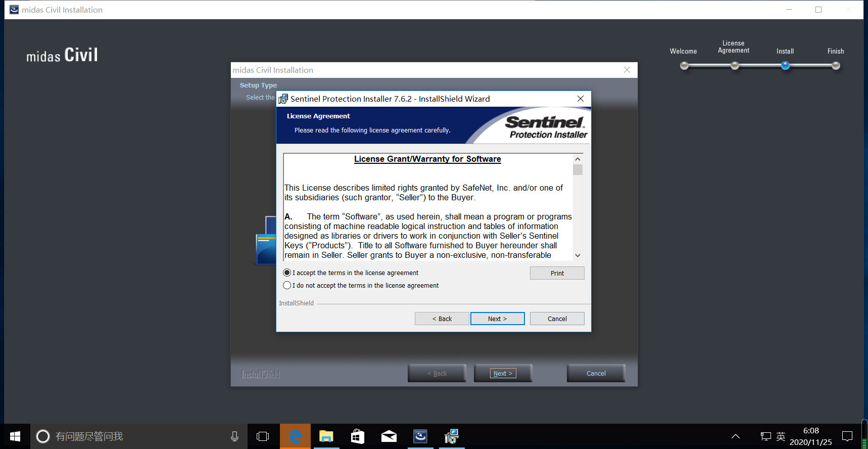Click the 英 input method indicator
Viewport: 868px width, 449px height.
click(781, 436)
